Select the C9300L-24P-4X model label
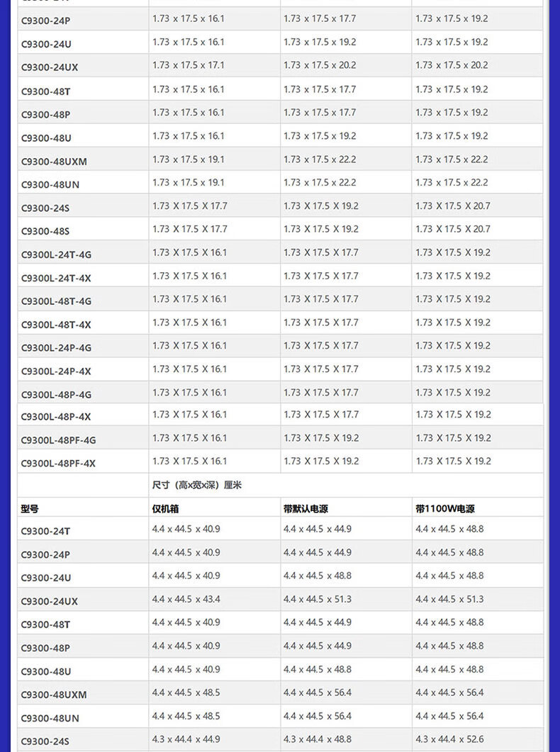The image size is (560, 752). [x=56, y=371]
